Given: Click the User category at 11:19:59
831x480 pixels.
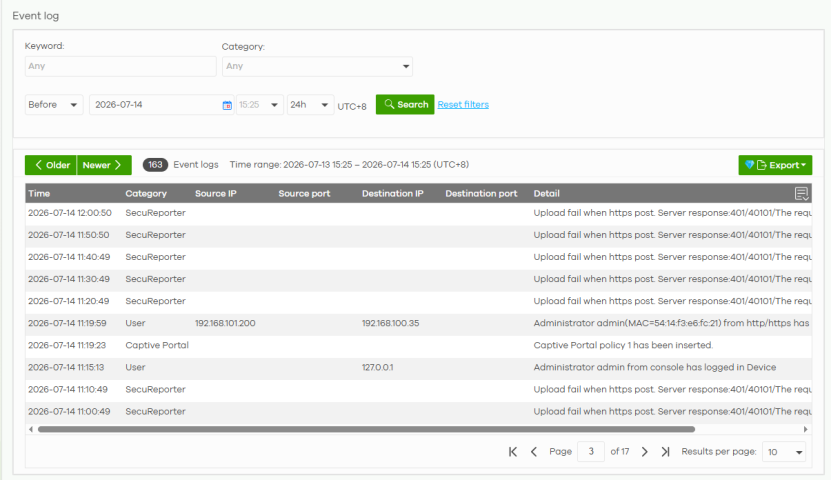Looking at the screenshot, I should pos(135,323).
